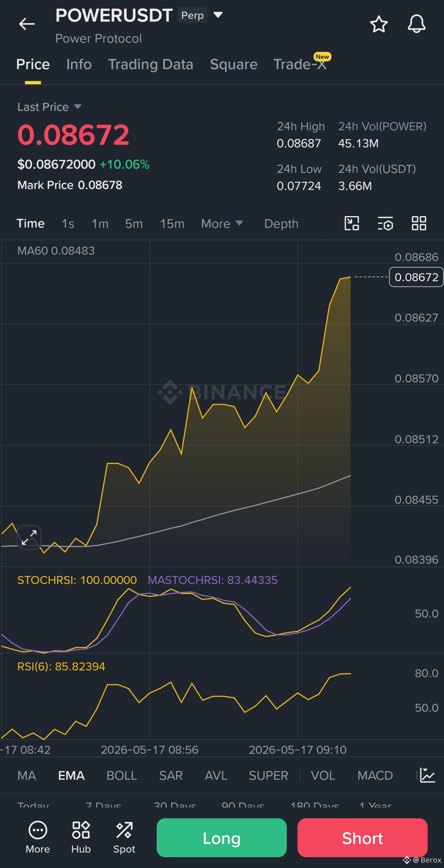Open indicator settings chart icon

click(428, 775)
